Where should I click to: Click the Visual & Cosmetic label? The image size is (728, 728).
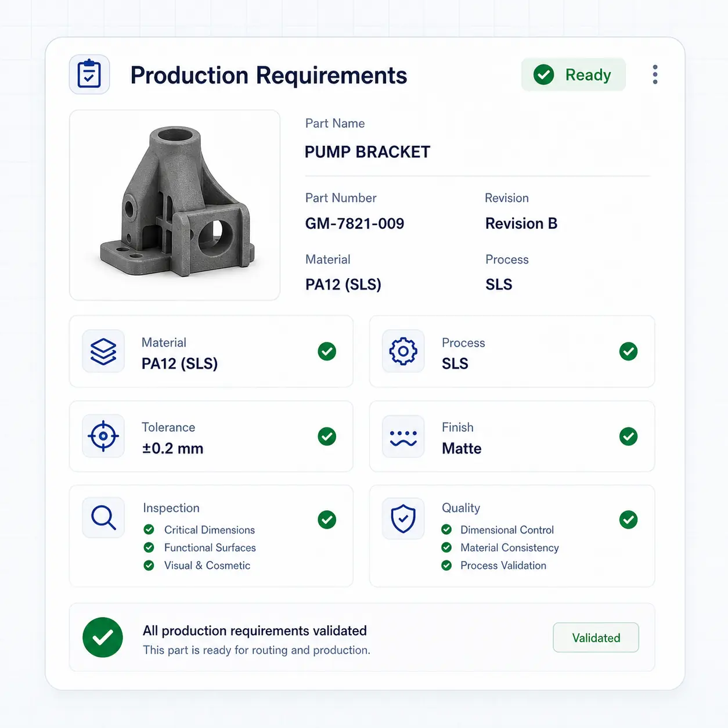pos(207,565)
